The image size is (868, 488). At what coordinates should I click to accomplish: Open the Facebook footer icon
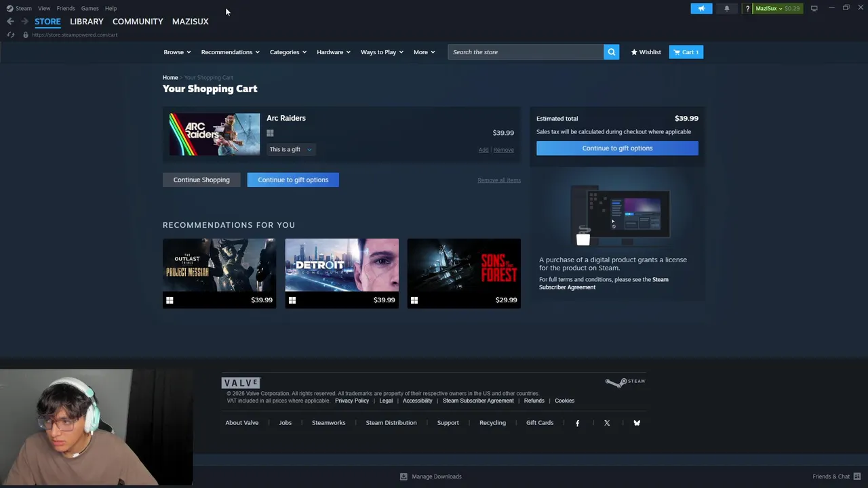(x=577, y=423)
